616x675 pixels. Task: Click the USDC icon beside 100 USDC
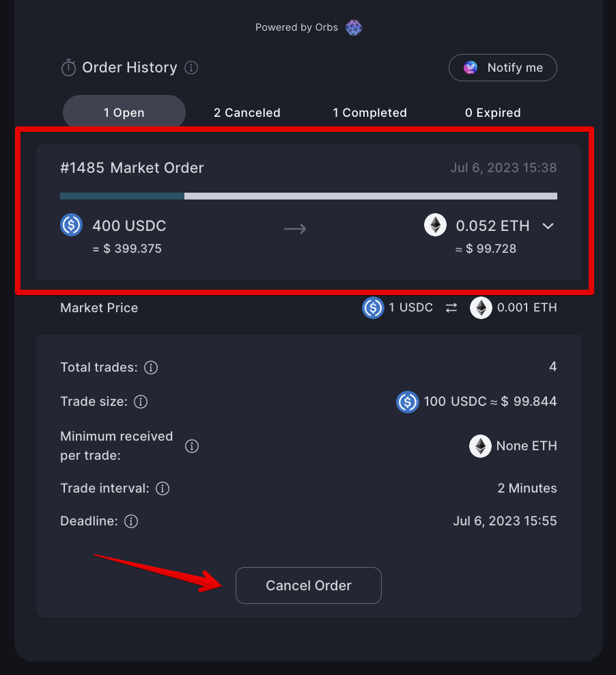[x=407, y=402]
